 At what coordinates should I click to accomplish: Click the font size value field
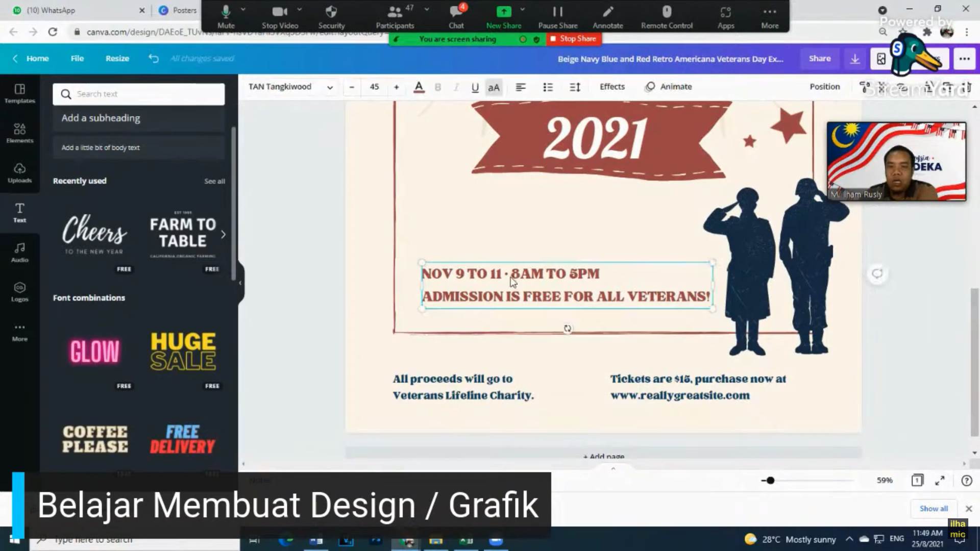pos(374,87)
